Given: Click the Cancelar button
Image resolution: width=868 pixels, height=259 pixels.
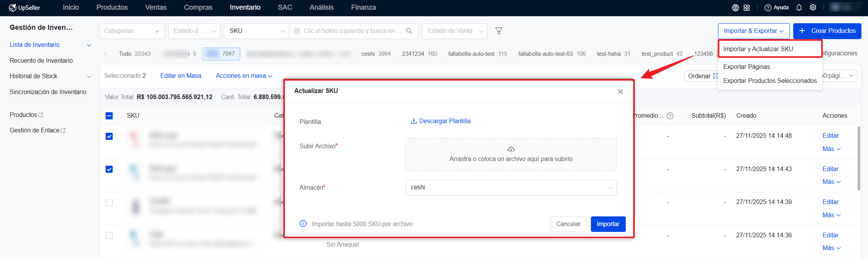Looking at the screenshot, I should 568,224.
